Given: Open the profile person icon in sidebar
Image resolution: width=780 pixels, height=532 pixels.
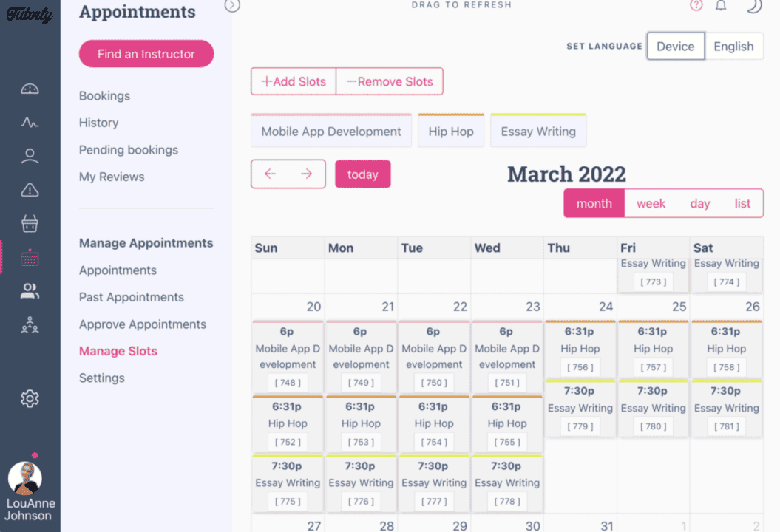Looking at the screenshot, I should (30, 156).
